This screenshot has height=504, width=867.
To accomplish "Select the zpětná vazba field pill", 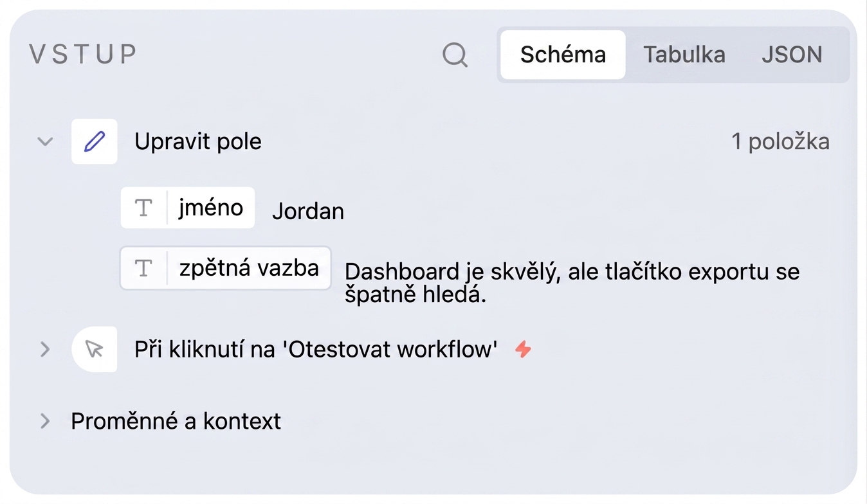I will click(226, 268).
